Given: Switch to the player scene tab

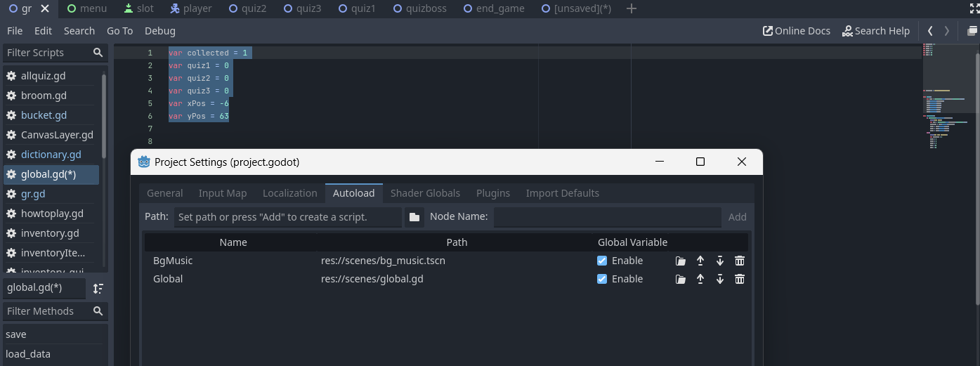Looking at the screenshot, I should tap(191, 8).
